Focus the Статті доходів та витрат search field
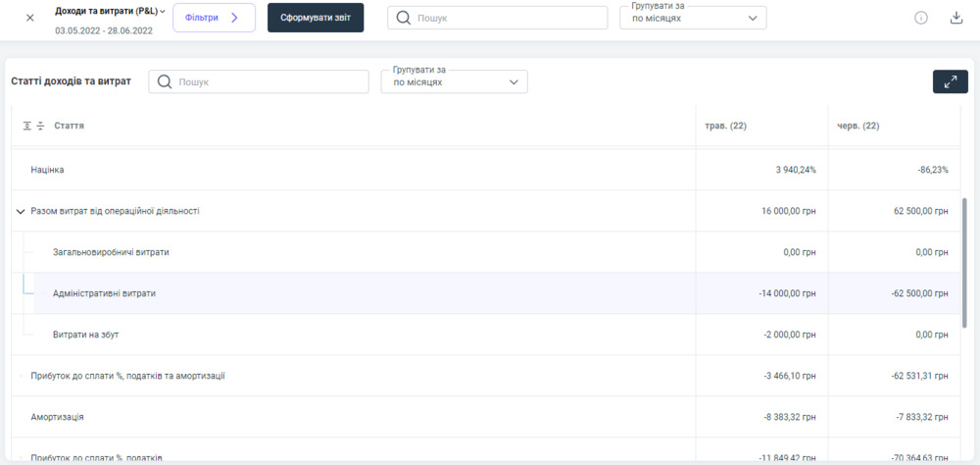980x465 pixels. tap(245, 82)
